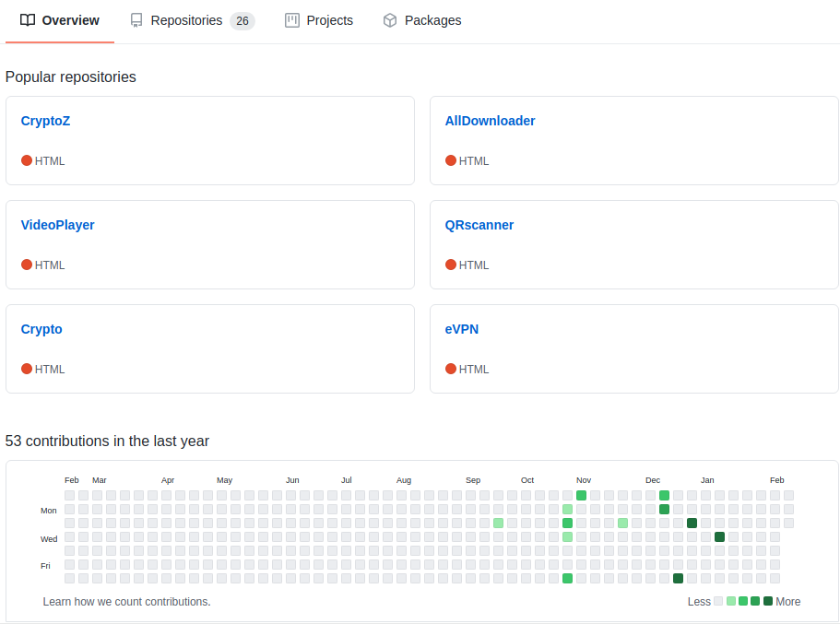This screenshot has height=624, width=840.
Task: Go to the VideoPlayer repository
Action: tap(57, 225)
